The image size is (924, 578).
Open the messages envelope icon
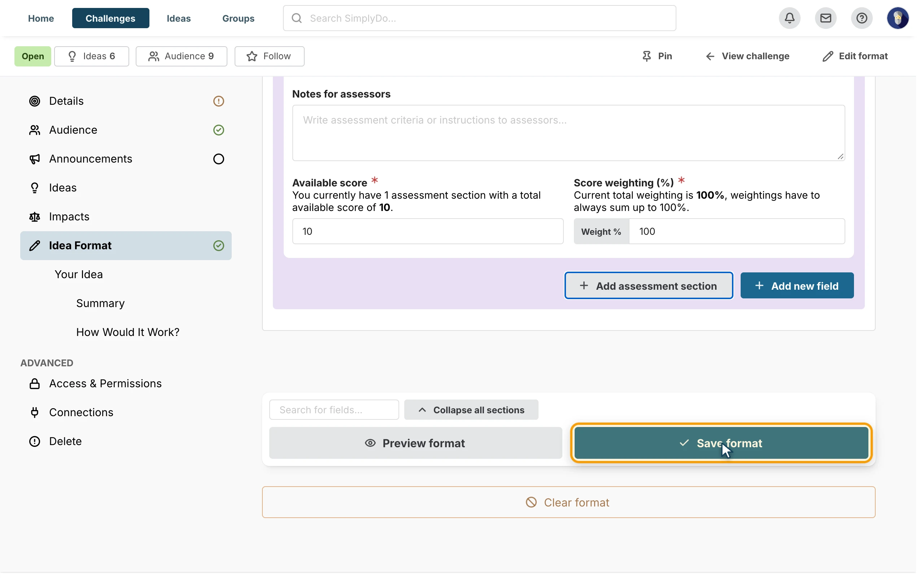click(825, 18)
